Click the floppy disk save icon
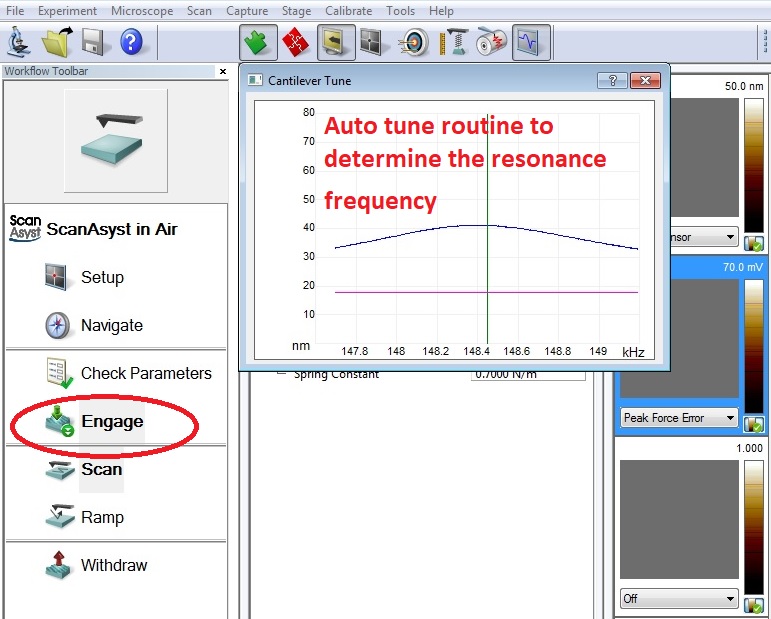This screenshot has height=619, width=771. tap(94, 42)
